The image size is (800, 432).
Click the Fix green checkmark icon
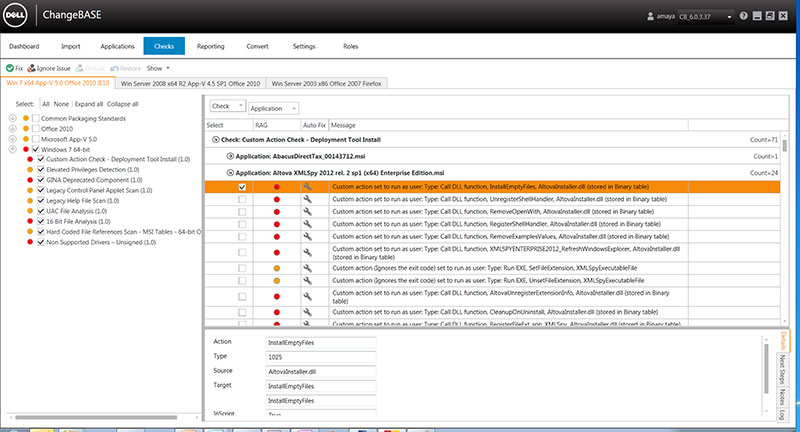pyautogui.click(x=10, y=68)
